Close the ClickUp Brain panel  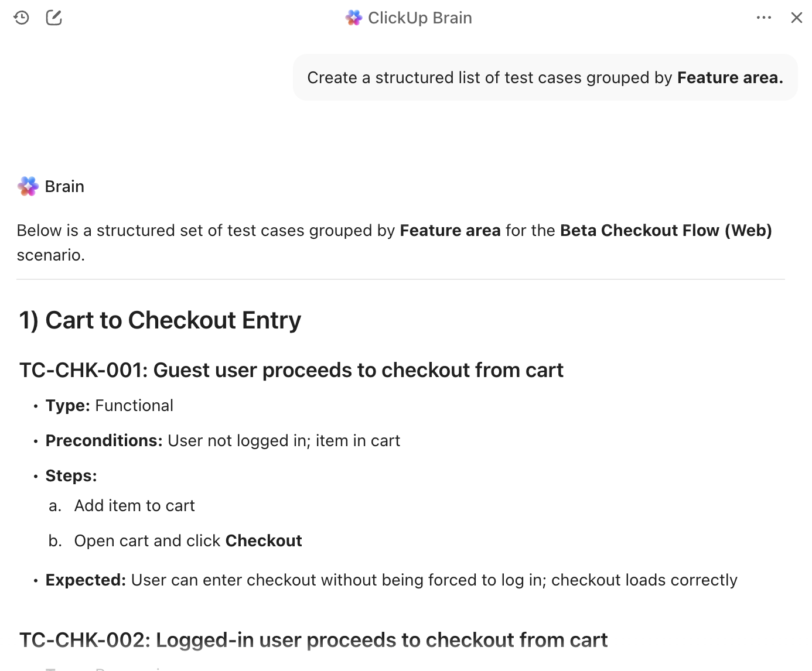point(797,18)
